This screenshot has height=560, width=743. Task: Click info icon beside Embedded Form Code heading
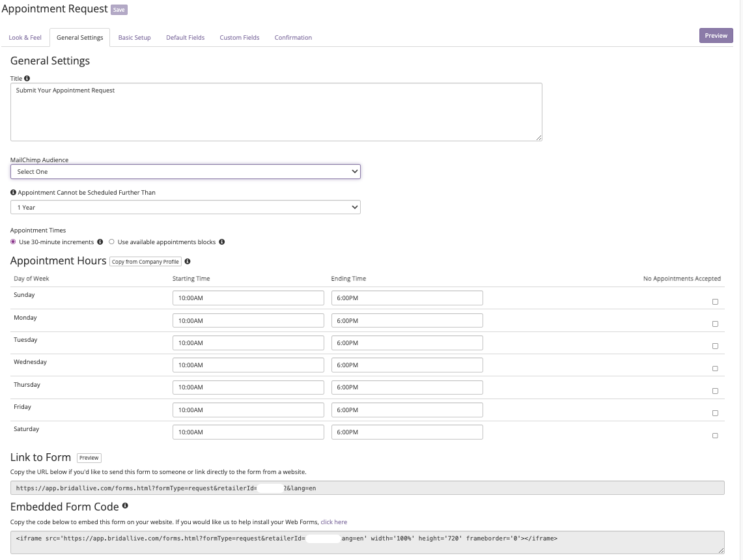pyautogui.click(x=125, y=505)
